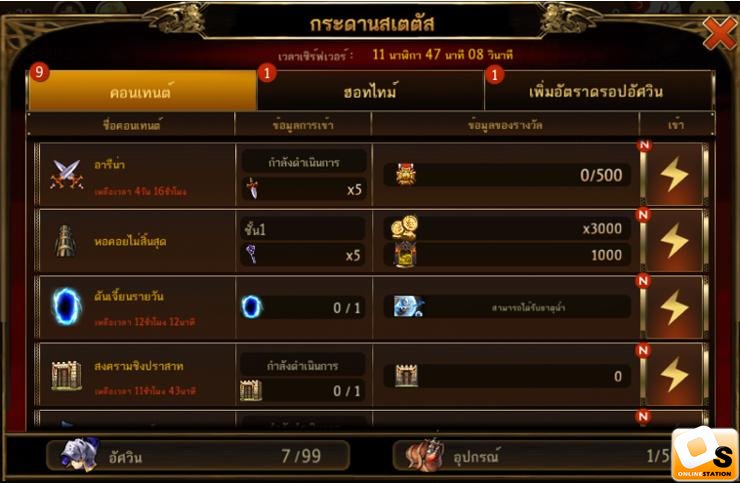The height and width of the screenshot is (483, 740).
Task: Click the knight helmet อัศวิน icon
Action: coord(79,454)
